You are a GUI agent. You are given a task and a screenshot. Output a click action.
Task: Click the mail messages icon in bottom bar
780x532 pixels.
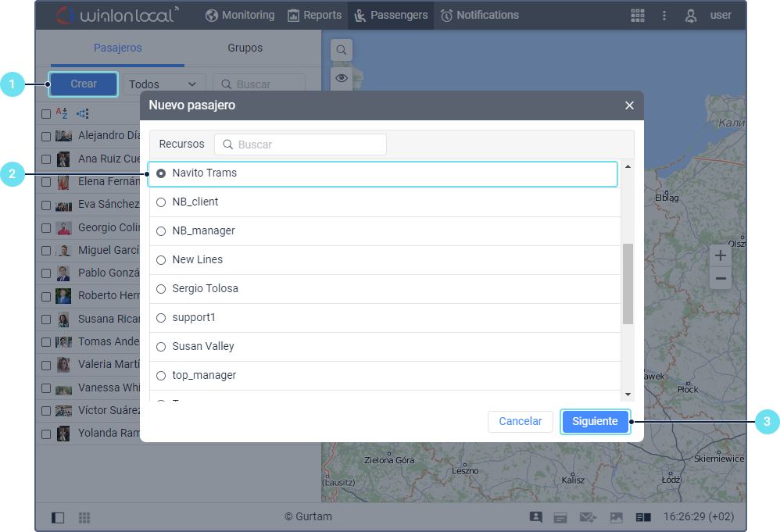(588, 517)
